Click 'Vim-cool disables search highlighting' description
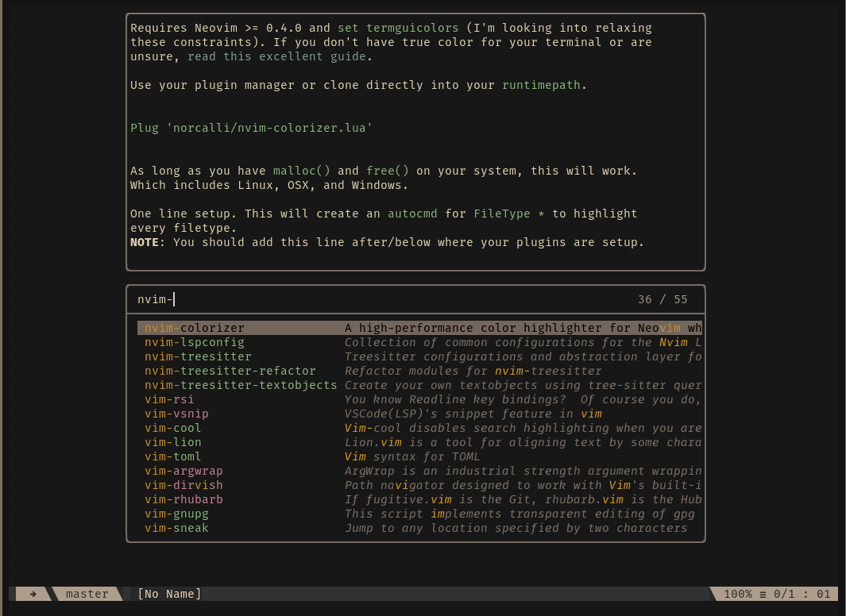The width and height of the screenshot is (846, 616). click(523, 428)
